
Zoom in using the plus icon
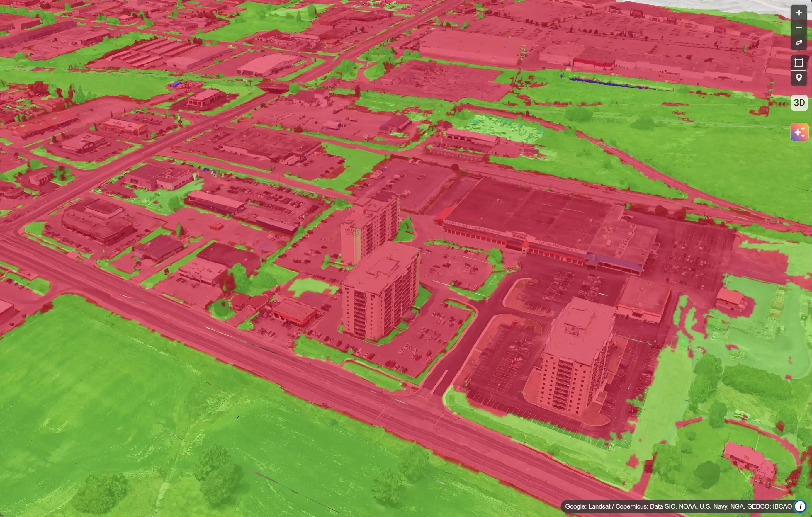tap(799, 13)
